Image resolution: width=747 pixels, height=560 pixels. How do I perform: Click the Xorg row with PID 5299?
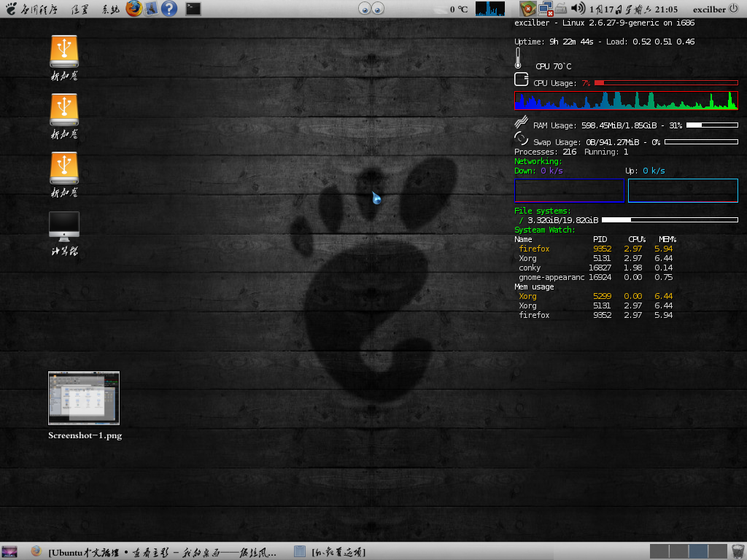pyautogui.click(x=595, y=296)
